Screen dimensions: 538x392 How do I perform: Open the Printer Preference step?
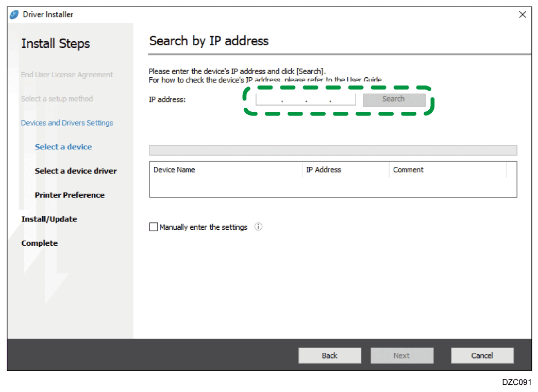[70, 195]
